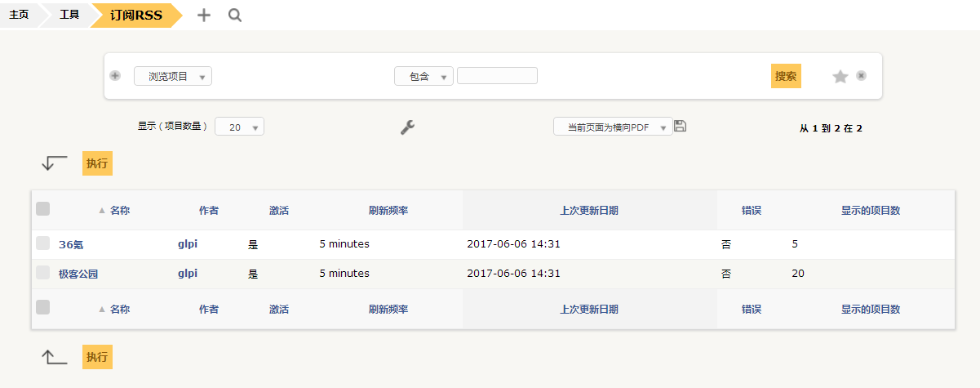Click 2017-06-06 14:31 in 极客公园 row
The width and height of the screenshot is (980, 388).
pos(513,274)
